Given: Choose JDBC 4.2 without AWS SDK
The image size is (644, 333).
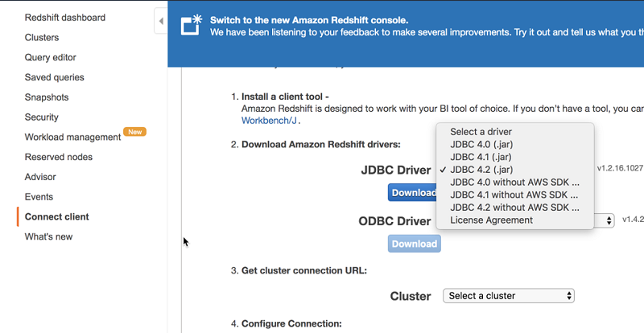Looking at the screenshot, I should pos(515,208).
